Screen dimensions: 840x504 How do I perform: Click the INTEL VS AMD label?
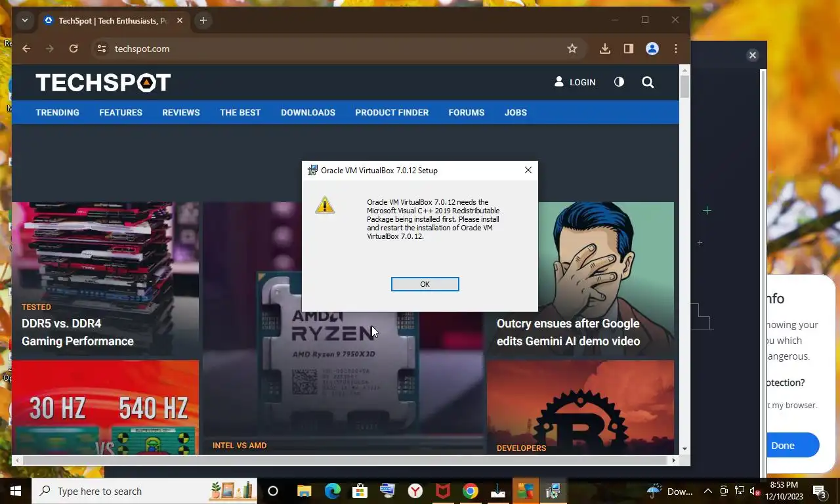point(240,445)
